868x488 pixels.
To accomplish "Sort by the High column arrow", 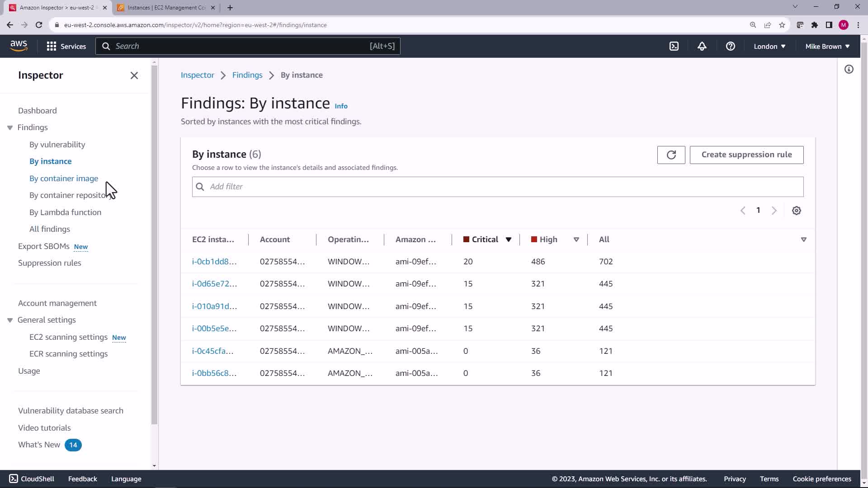I will click(576, 239).
